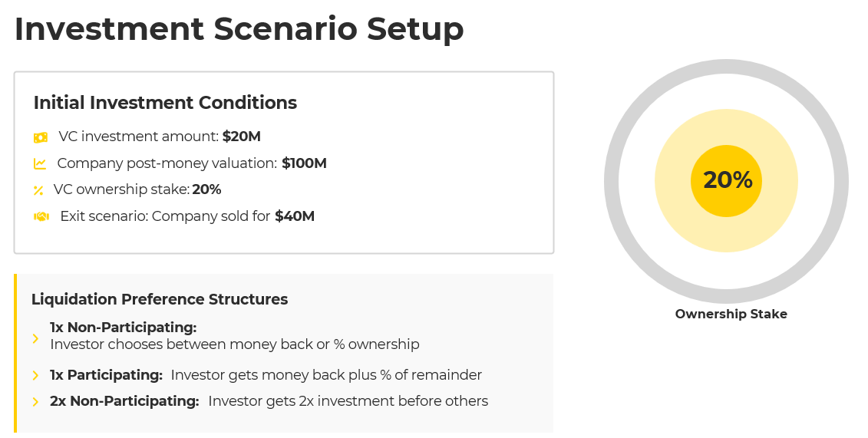Image resolution: width=868 pixels, height=438 pixels.
Task: Click the Initial Investment Conditions heading
Action: [165, 103]
